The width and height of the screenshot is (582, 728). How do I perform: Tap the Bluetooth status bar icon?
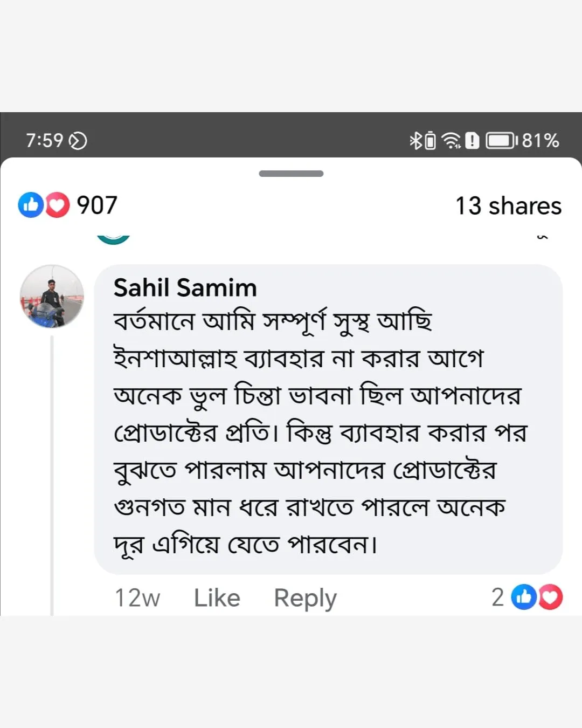tap(415, 141)
